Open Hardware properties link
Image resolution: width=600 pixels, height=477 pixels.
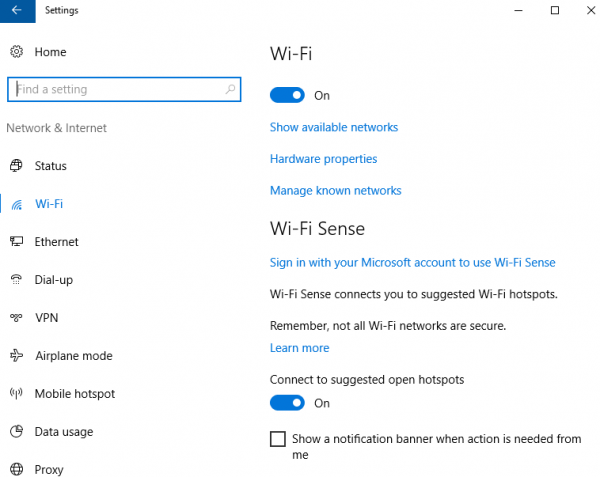[323, 159]
